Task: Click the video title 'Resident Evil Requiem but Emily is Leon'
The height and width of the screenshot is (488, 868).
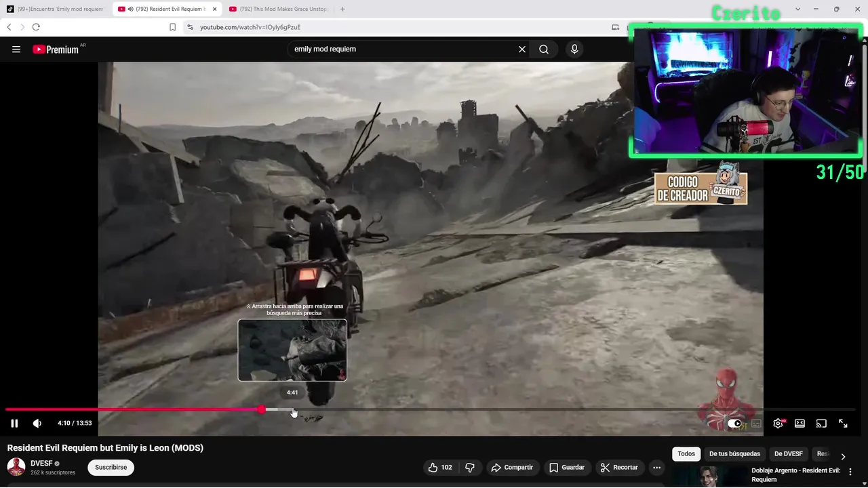Action: point(105,448)
